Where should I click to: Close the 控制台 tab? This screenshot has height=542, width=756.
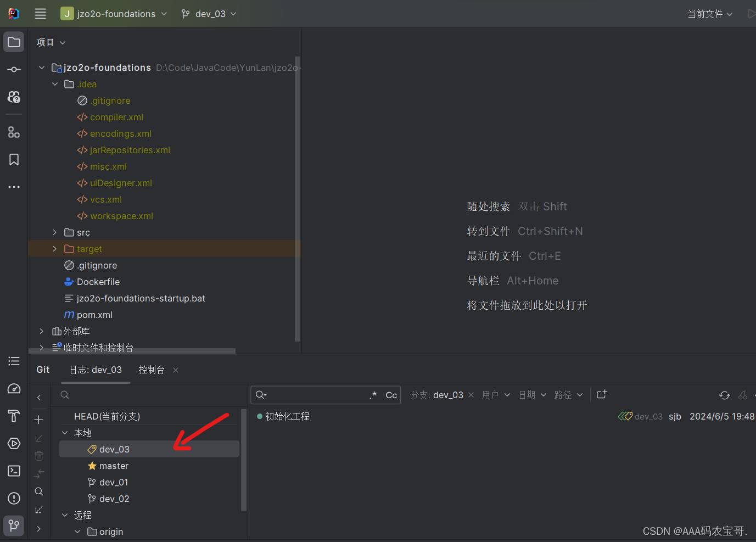point(176,370)
